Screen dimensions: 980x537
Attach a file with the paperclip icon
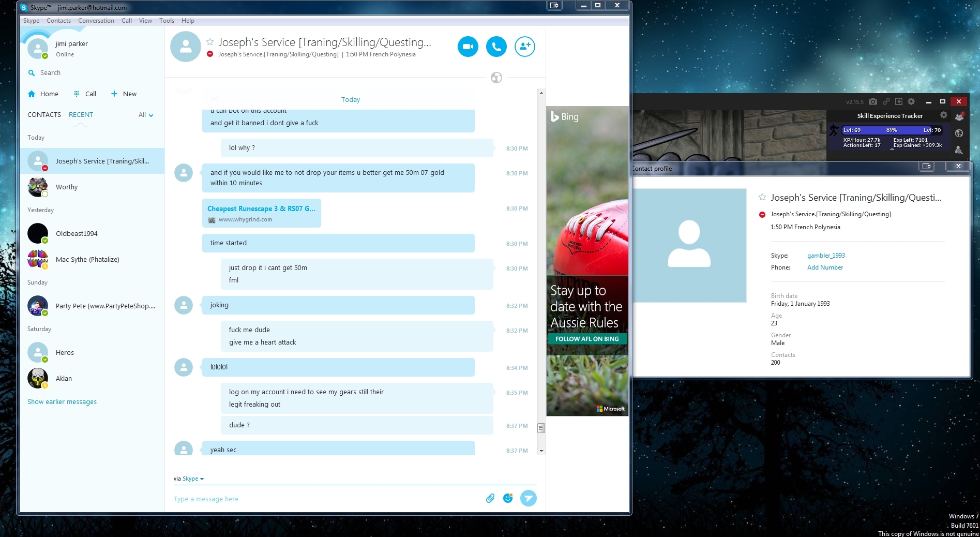coord(490,498)
